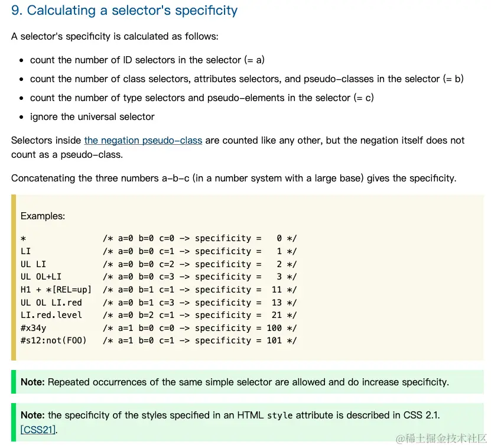
Task: Click the 'UL OL+LI' example line
Action: (x=158, y=277)
